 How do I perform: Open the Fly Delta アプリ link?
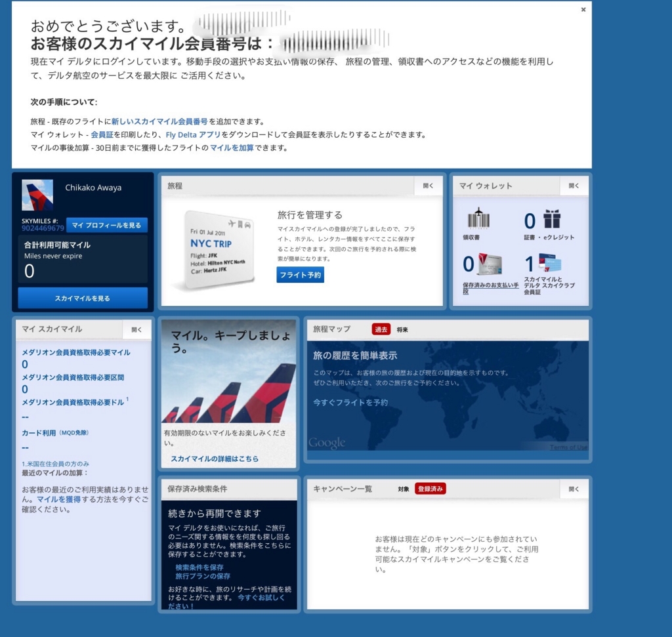point(194,135)
